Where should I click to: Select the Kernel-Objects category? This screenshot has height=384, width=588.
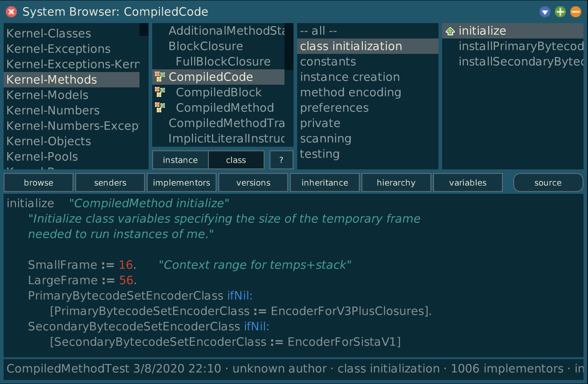(72, 141)
